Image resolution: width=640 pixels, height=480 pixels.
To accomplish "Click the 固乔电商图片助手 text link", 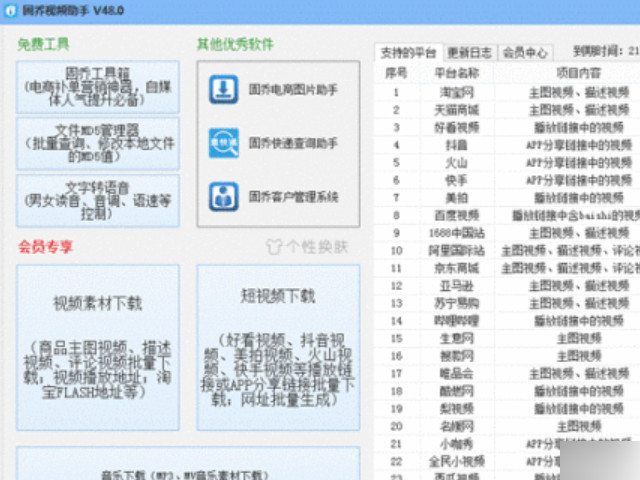I will click(x=293, y=89).
